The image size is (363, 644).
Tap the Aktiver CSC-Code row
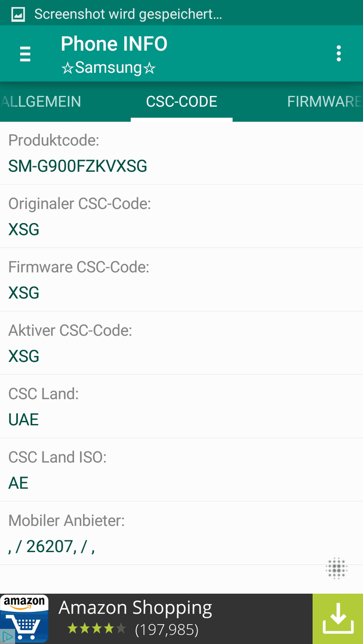point(181,343)
